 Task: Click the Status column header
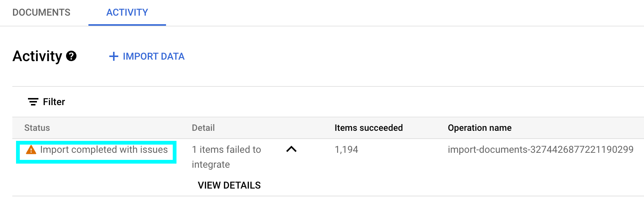coord(37,128)
